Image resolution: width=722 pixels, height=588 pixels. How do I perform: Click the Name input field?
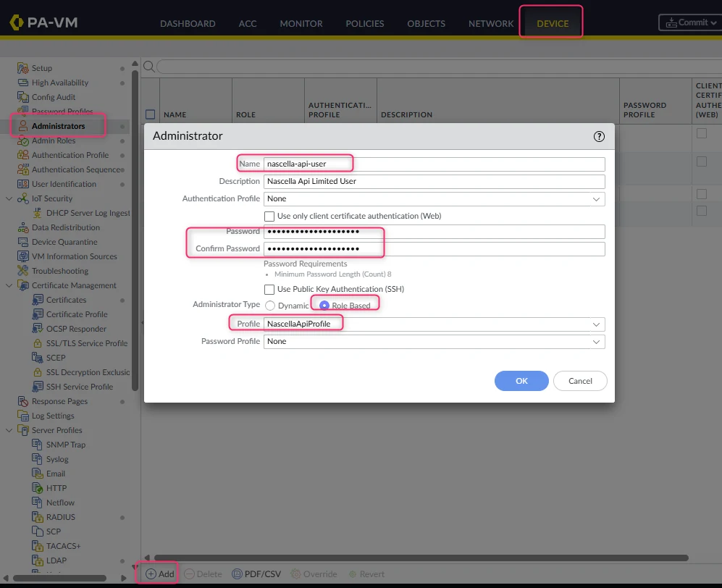435,164
